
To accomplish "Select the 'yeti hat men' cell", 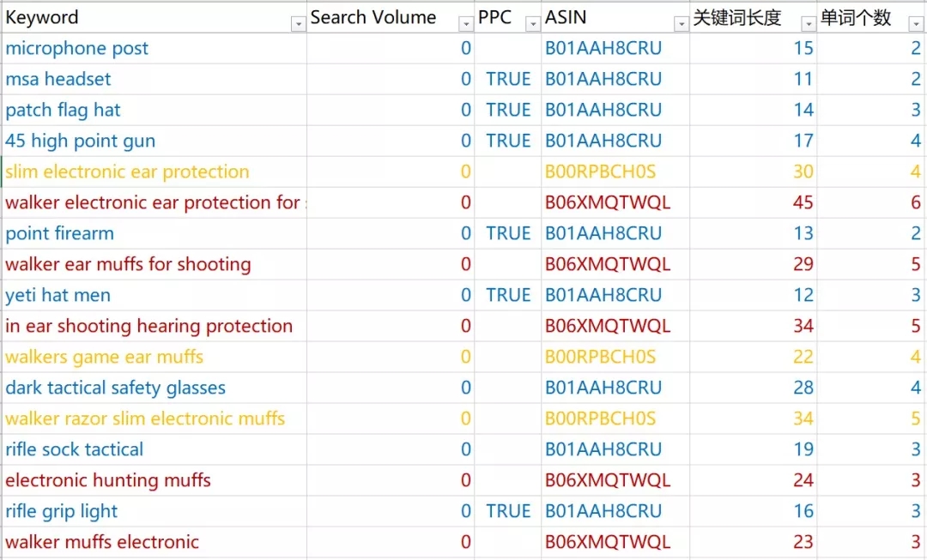I will (x=154, y=295).
